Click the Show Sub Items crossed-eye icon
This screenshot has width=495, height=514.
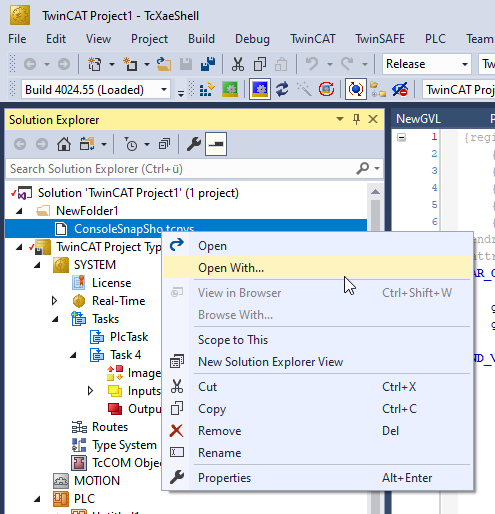[400, 89]
